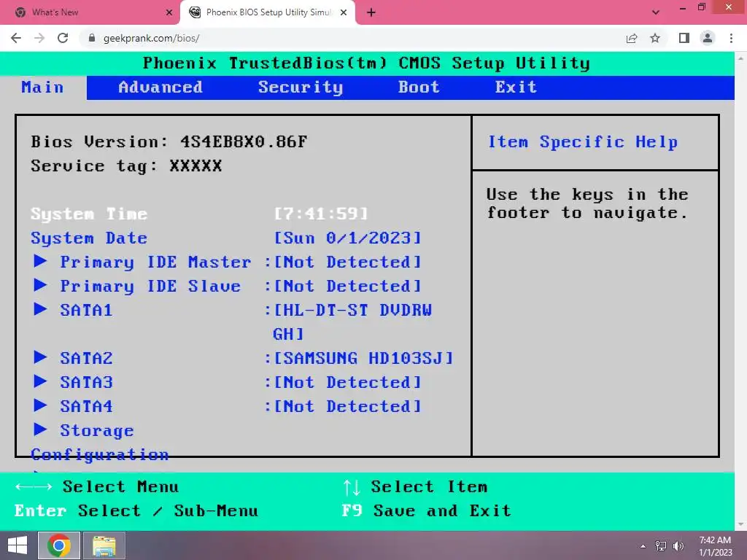Close the What's New tab
This screenshot has height=560, width=747.
pyautogui.click(x=169, y=12)
